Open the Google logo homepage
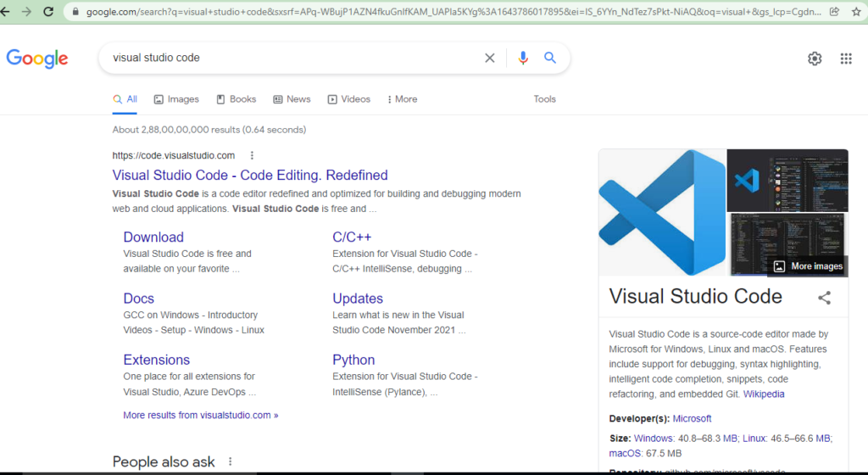The width and height of the screenshot is (868, 475). click(37, 59)
